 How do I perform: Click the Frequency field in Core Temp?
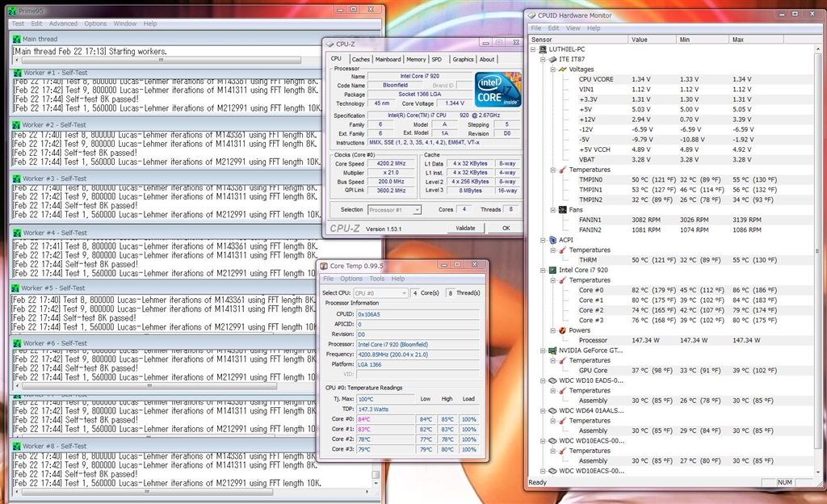(x=418, y=355)
